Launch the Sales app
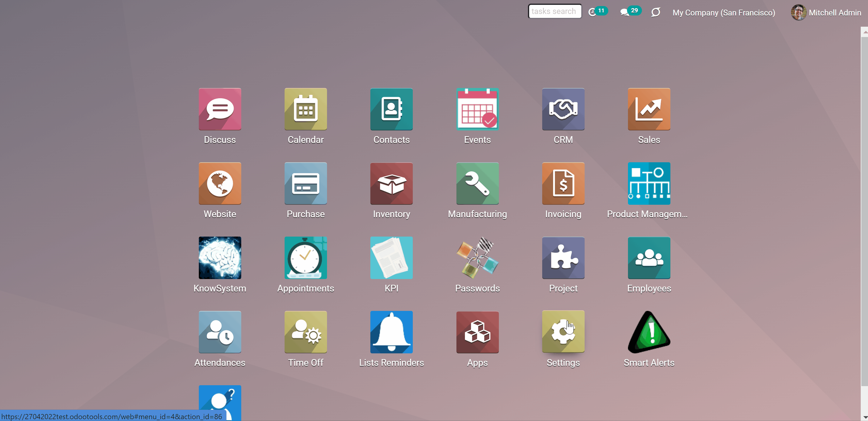The width and height of the screenshot is (868, 421). (649, 109)
